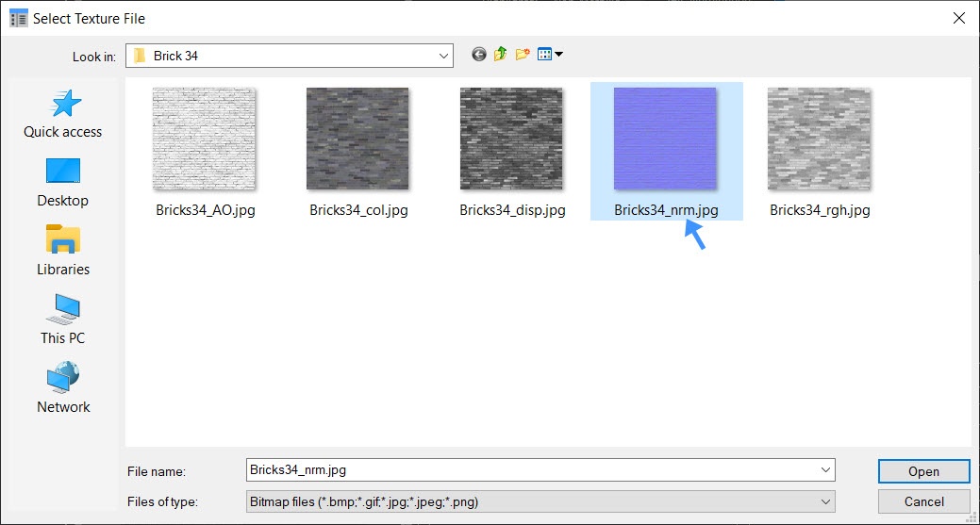Open the Files of type dropdown
Screen dimensions: 980x525
(x=540, y=501)
